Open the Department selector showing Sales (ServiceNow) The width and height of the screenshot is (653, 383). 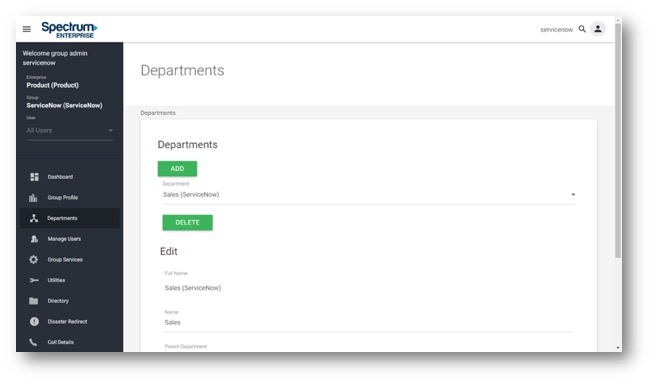coord(369,194)
